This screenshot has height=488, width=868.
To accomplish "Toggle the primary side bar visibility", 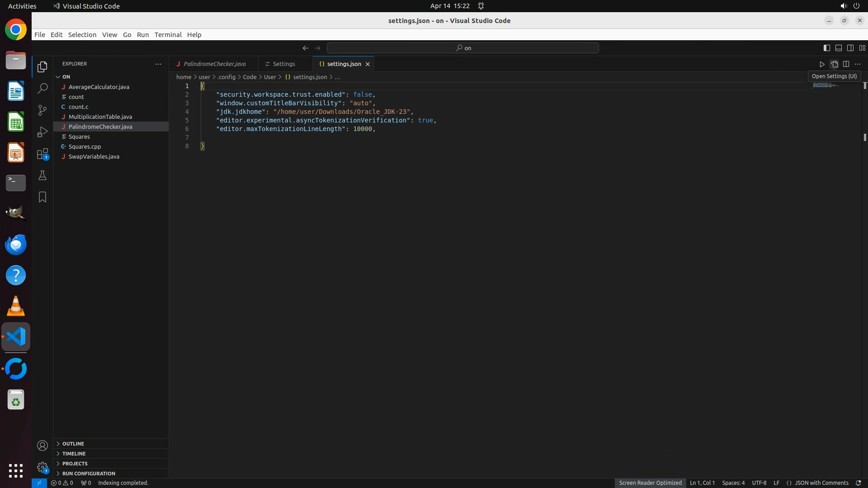I will point(826,48).
